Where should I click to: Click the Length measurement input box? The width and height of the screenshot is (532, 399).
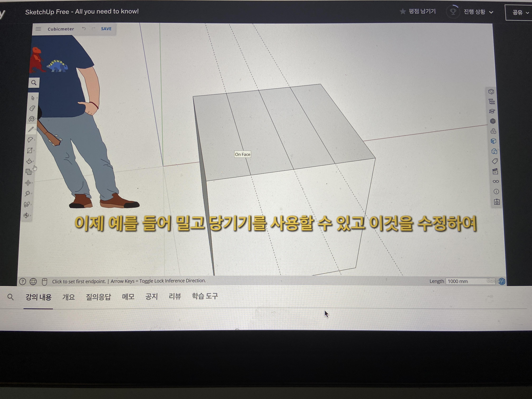470,281
